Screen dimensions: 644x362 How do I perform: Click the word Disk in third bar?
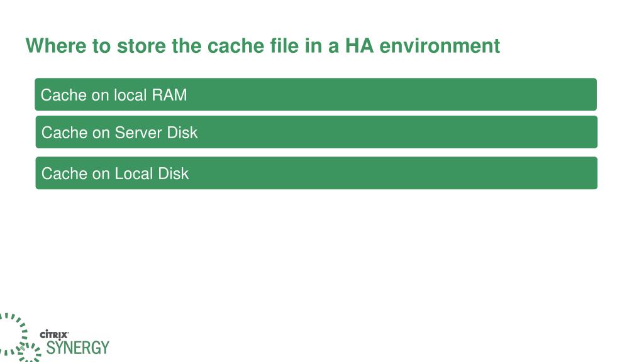(x=174, y=174)
